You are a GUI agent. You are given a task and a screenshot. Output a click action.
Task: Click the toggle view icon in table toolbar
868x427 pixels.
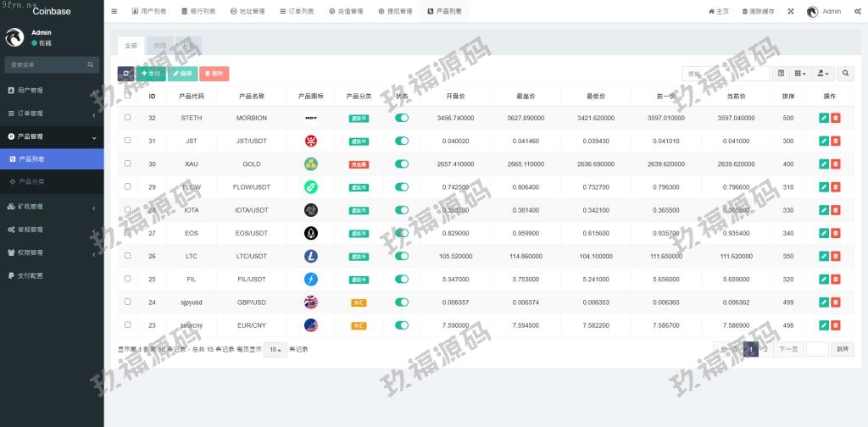[782, 74]
